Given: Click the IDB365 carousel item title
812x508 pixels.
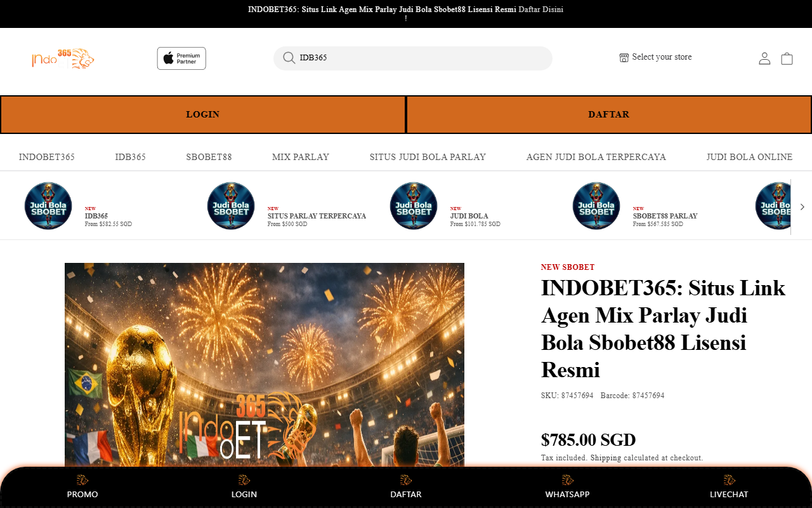Looking at the screenshot, I should pos(96,216).
